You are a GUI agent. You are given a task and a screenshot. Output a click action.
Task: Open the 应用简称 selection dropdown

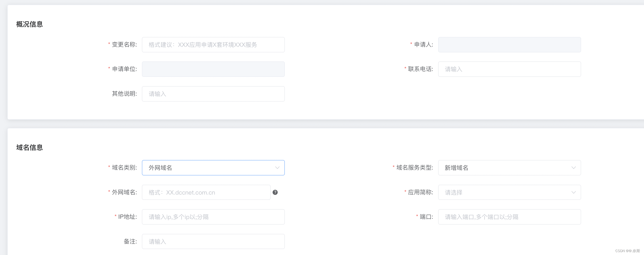509,192
